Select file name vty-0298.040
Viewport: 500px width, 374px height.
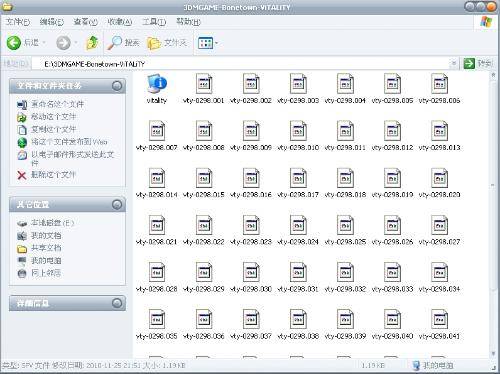click(x=392, y=336)
